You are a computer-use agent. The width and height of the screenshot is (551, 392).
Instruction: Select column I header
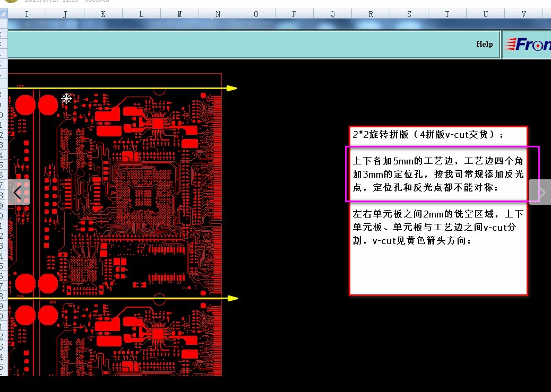tap(27, 14)
